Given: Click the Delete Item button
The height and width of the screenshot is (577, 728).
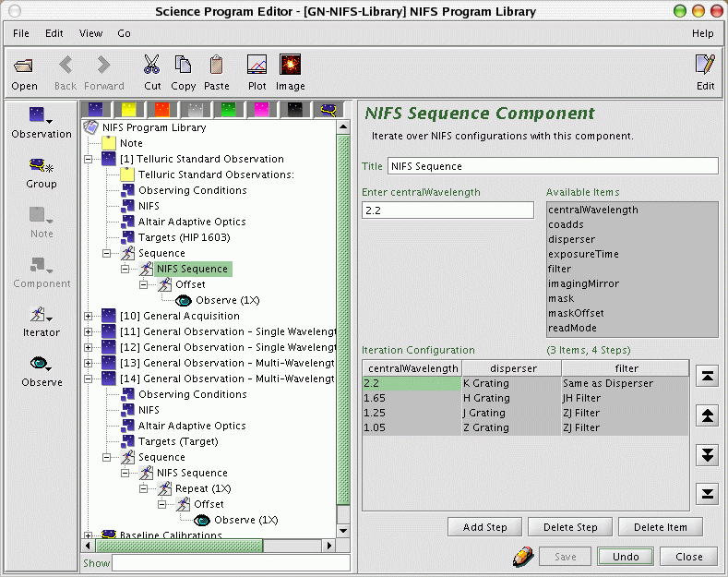Looking at the screenshot, I should [x=661, y=527].
